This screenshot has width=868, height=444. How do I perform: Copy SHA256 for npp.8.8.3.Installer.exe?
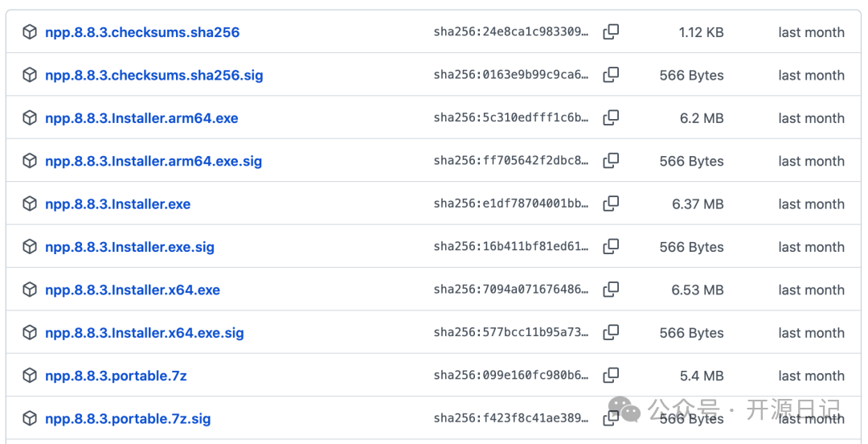click(x=611, y=203)
